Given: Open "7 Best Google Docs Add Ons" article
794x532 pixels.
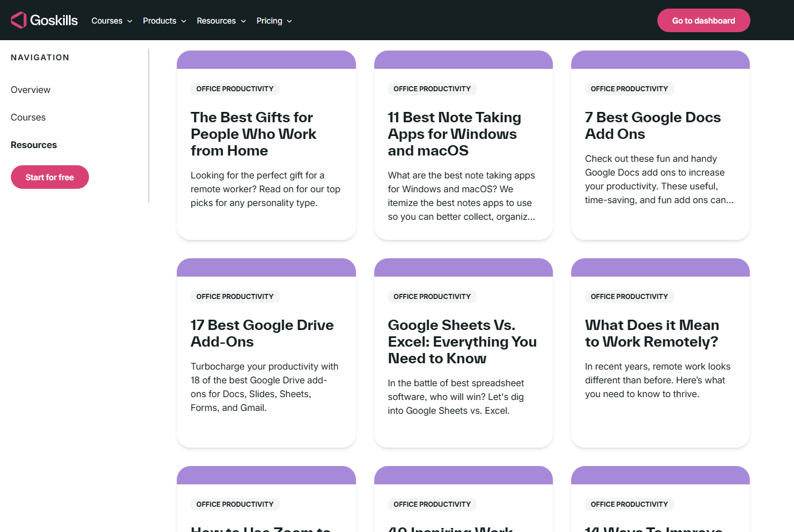Looking at the screenshot, I should pyautogui.click(x=653, y=125).
